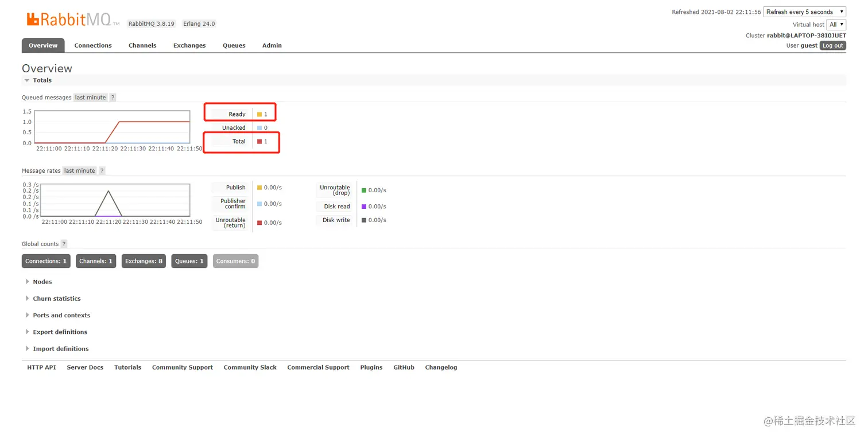Open the Commercial Support link

point(318,367)
